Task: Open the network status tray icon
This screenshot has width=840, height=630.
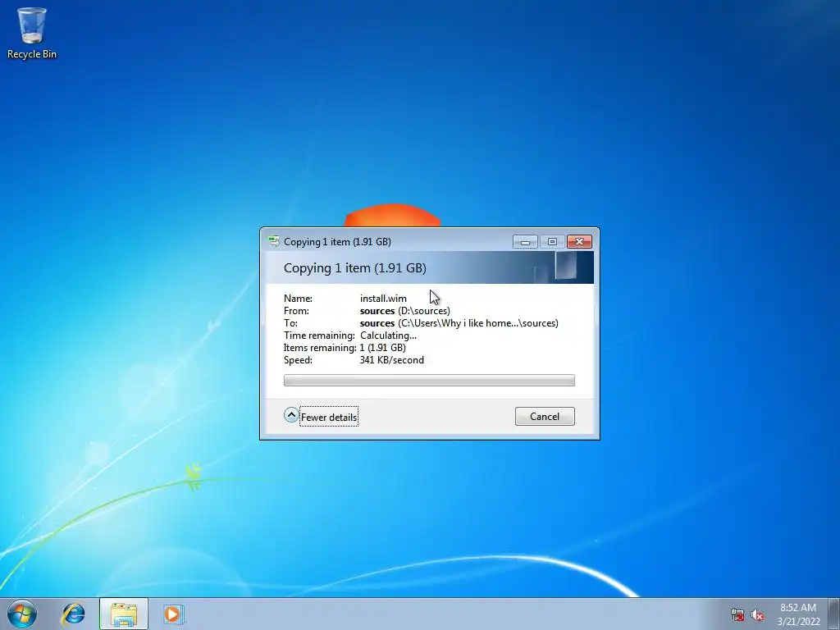Action: point(737,615)
